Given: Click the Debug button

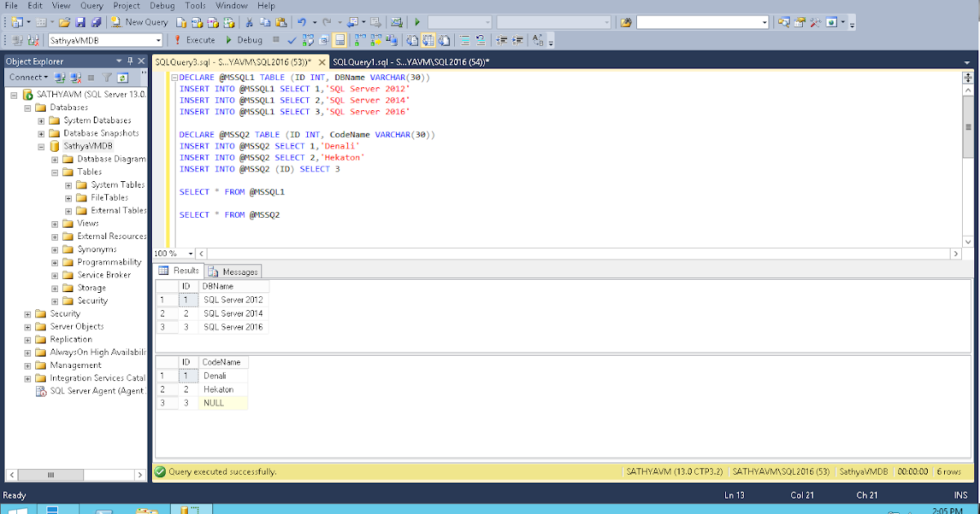Looking at the screenshot, I should click(x=243, y=40).
